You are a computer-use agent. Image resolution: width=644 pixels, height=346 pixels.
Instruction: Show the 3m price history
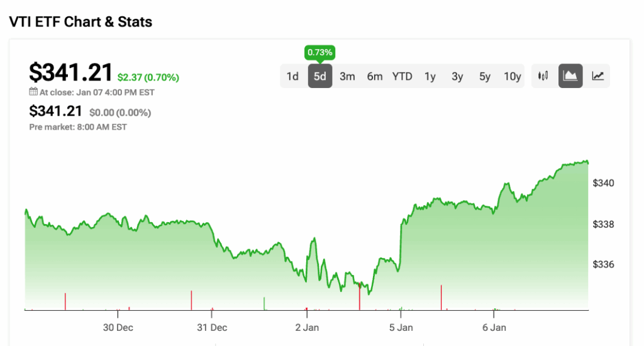347,76
